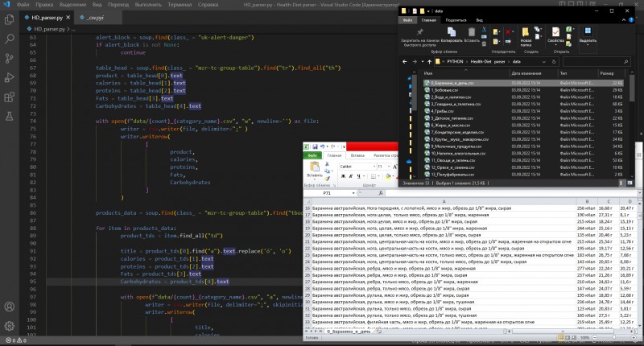Open the green Файл tab in Excel
The width and height of the screenshot is (644, 346).
(312, 155)
